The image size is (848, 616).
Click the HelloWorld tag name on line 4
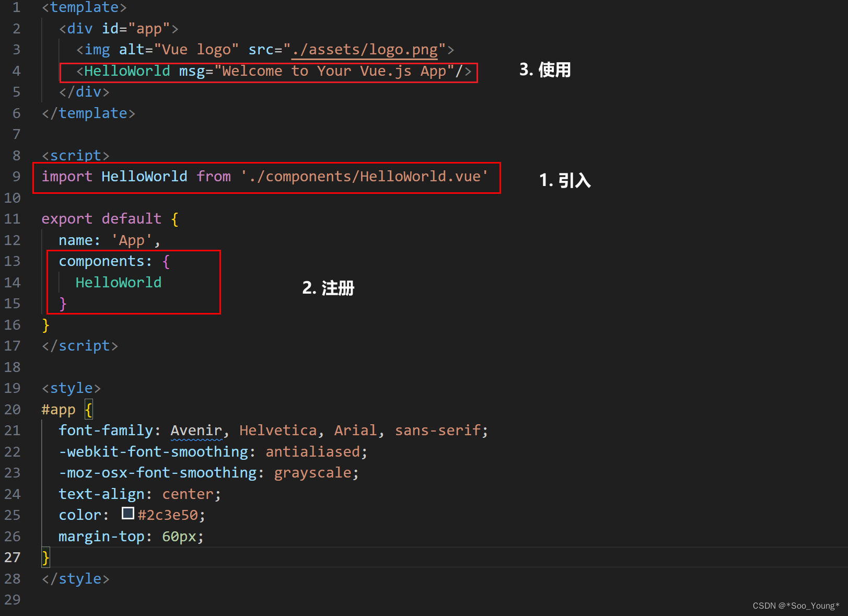(x=127, y=71)
